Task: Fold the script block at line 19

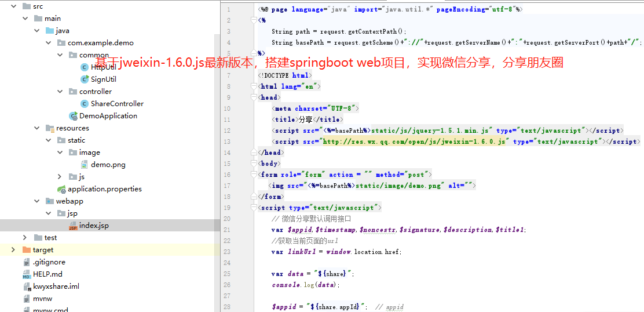Action: click(x=254, y=208)
